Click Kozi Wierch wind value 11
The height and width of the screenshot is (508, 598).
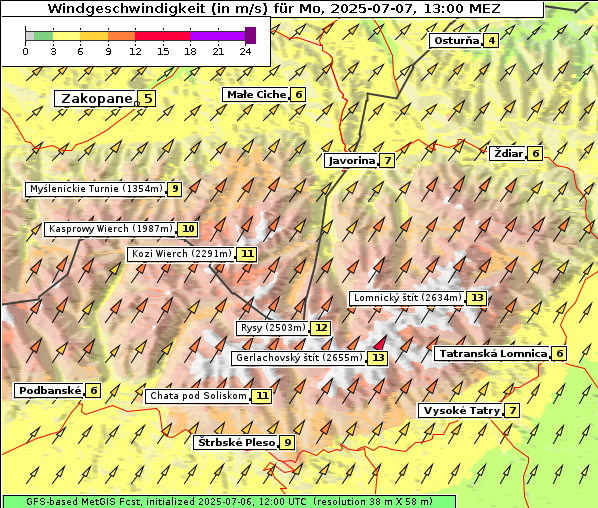pos(247,254)
